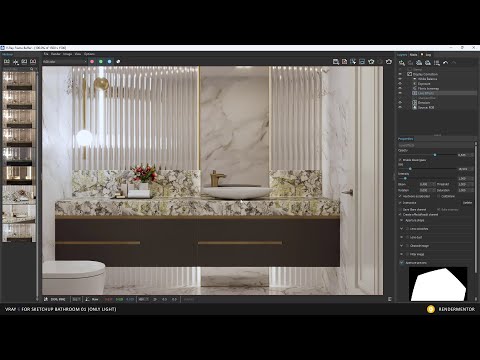Open the Render menu
480x360 pixels.
coord(56,54)
